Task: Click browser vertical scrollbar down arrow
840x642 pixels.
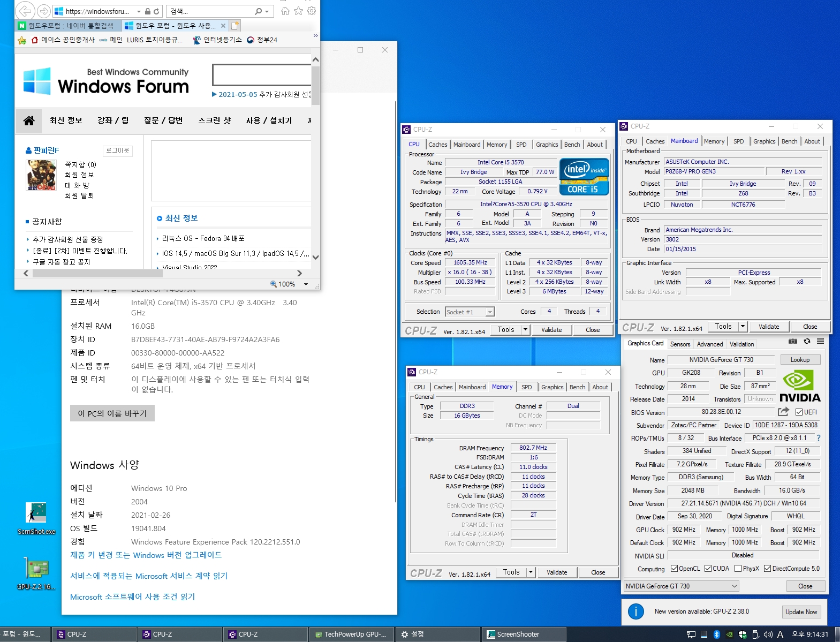Action: pos(315,257)
